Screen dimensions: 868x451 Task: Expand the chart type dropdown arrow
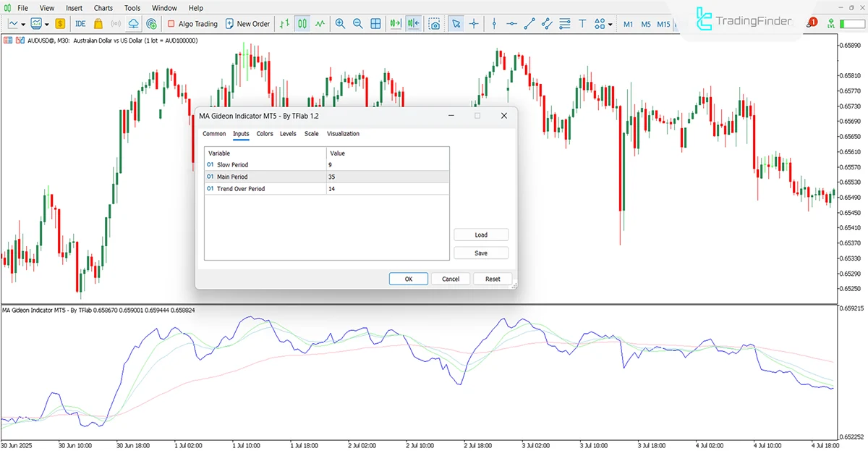click(x=23, y=23)
